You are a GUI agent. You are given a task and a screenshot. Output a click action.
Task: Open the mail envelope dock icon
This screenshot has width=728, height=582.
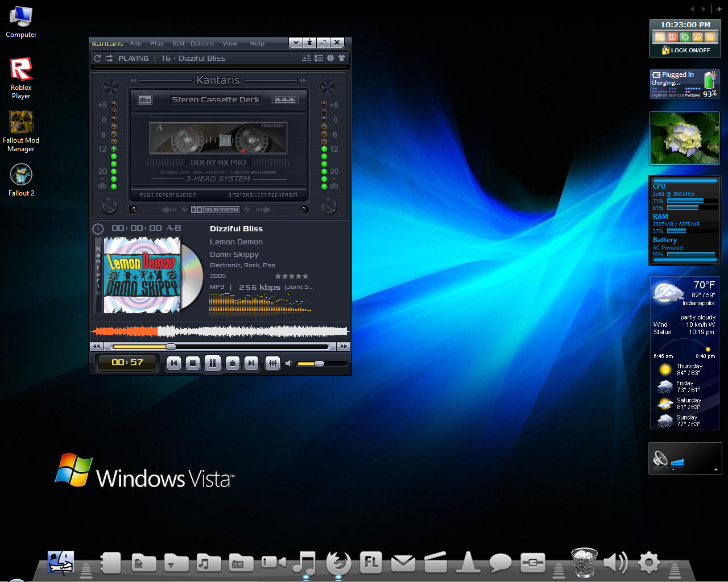pos(403,563)
